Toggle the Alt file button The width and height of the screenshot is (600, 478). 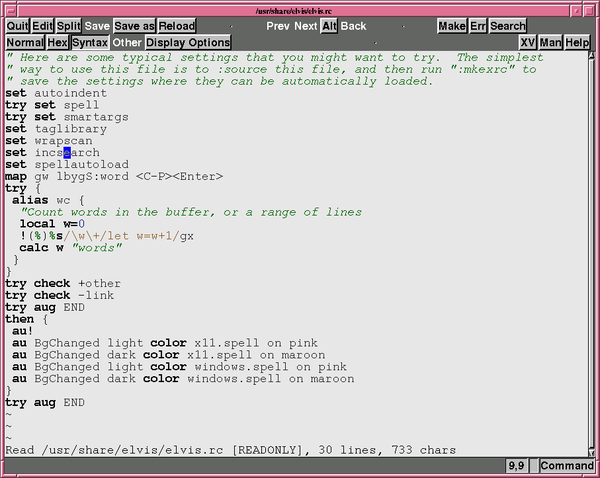(329, 26)
